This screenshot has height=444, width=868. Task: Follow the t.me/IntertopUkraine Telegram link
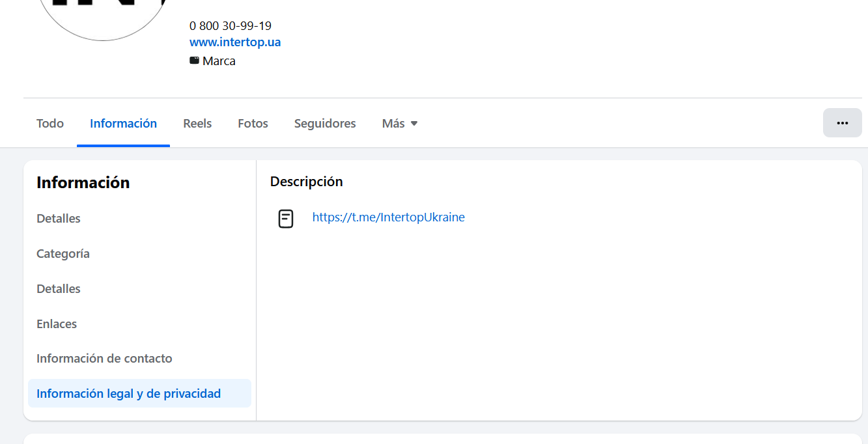pos(389,217)
